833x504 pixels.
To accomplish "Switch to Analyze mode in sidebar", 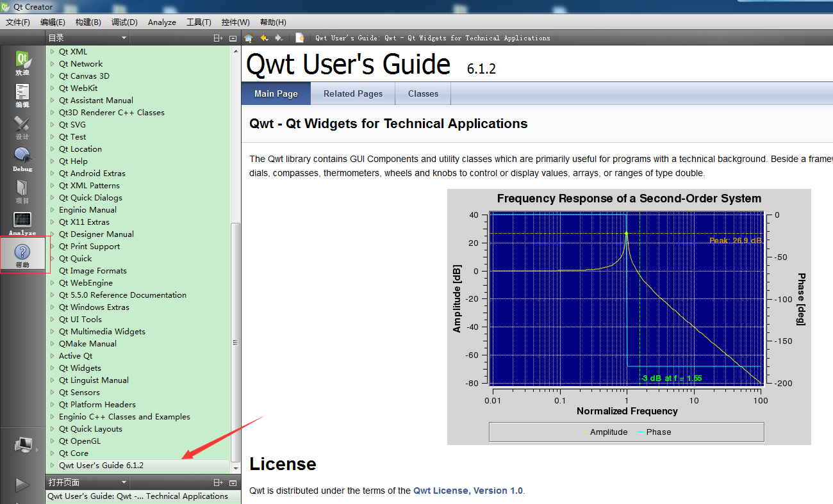I will (x=22, y=224).
